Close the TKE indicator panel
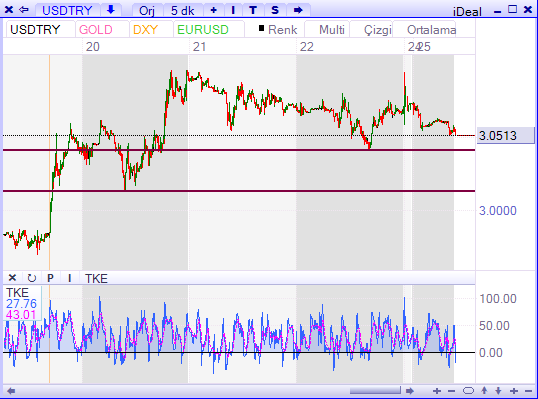The image size is (538, 399). tap(12, 278)
